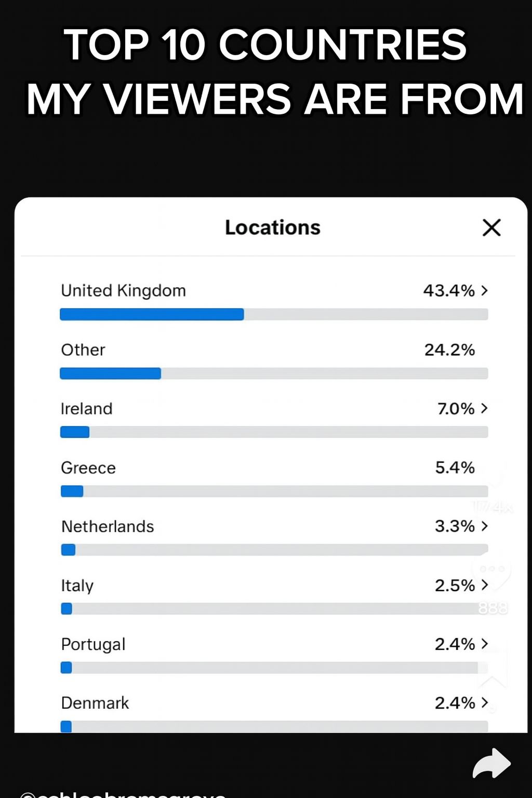Image resolution: width=532 pixels, height=798 pixels.
Task: Open Italy 2.5% details chevron
Action: tap(484, 585)
